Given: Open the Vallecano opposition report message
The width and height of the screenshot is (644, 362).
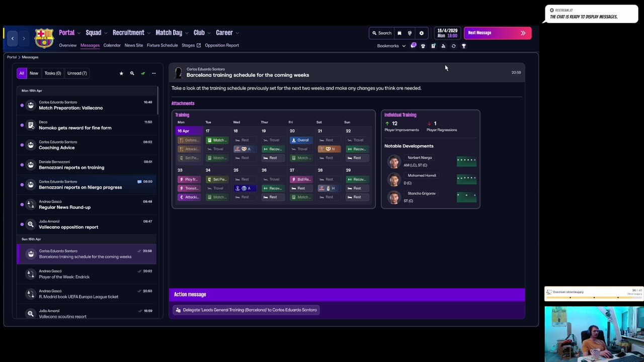Looking at the screenshot, I should coord(87,224).
